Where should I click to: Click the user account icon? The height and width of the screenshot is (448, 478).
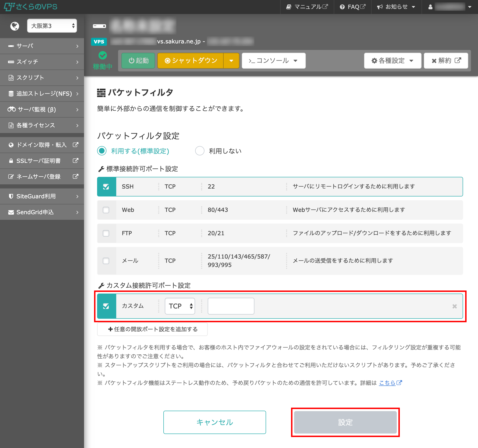coord(430,7)
